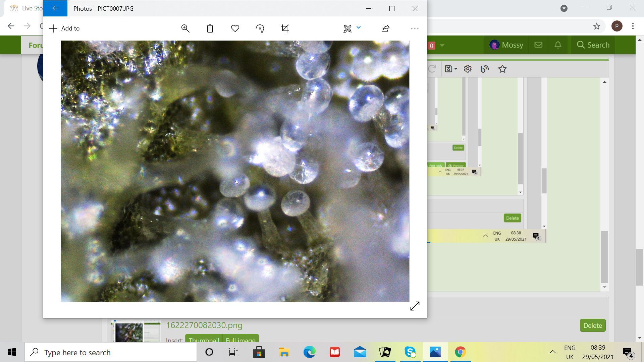
Task: Click the browser page vertical scrollbar thumb
Action: (x=640, y=267)
